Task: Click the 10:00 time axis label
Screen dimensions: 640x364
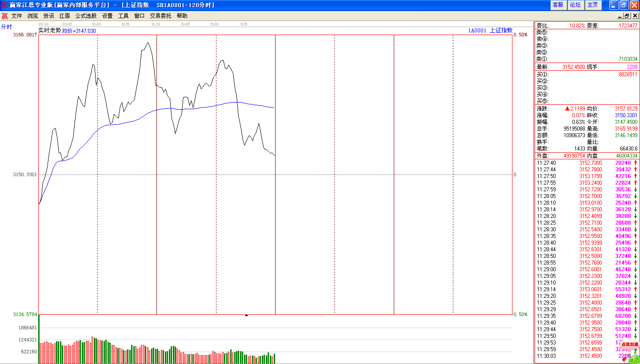Action: pos(96,24)
